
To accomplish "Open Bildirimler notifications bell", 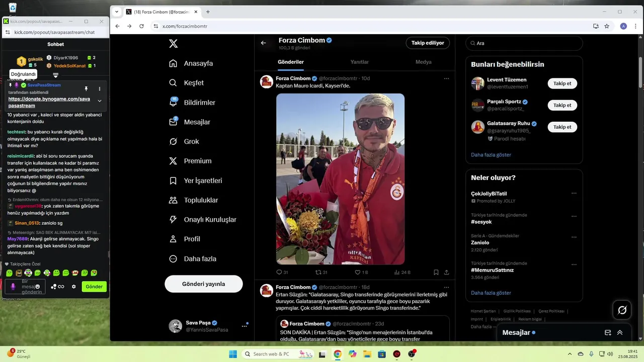I will [x=173, y=103].
